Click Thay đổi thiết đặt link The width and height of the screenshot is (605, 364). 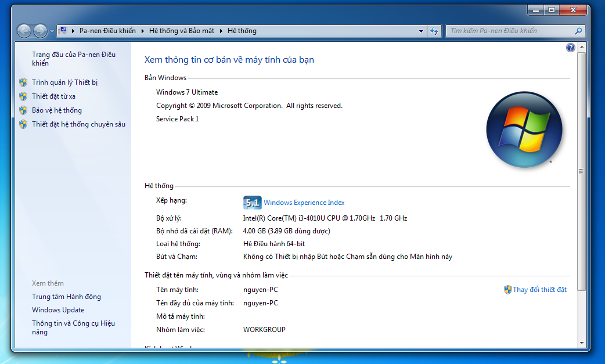pos(539,290)
